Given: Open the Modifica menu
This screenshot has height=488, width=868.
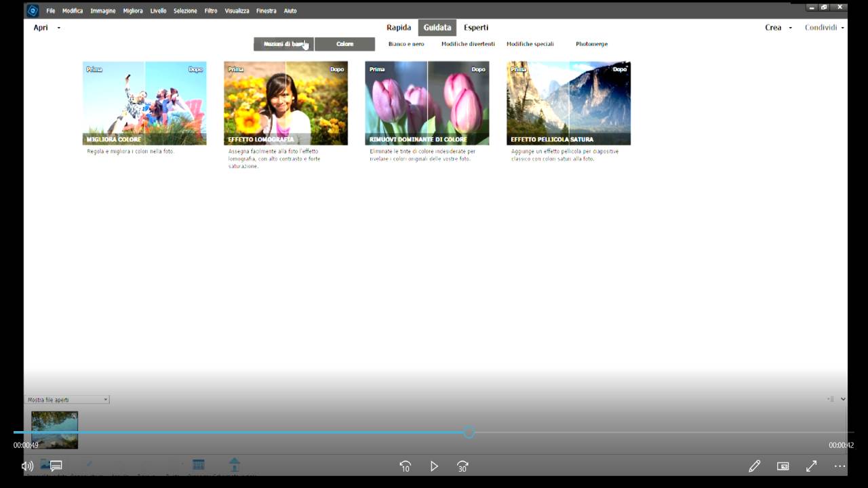Looking at the screenshot, I should tap(73, 11).
